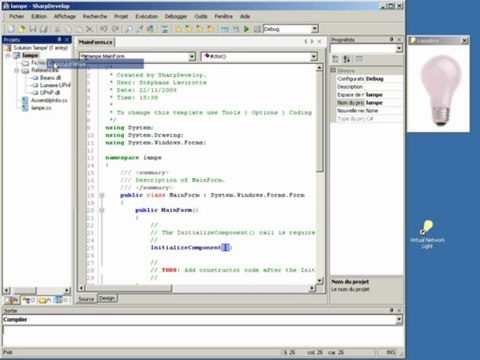Open the Aide menu

point(245,16)
